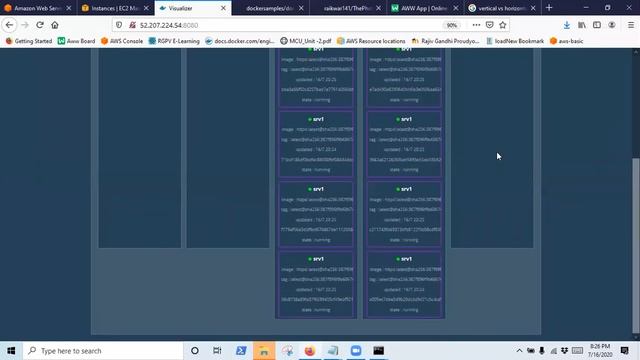The height and width of the screenshot is (360, 640).
Task: Bookmark this page with the star
Action: pos(502,25)
